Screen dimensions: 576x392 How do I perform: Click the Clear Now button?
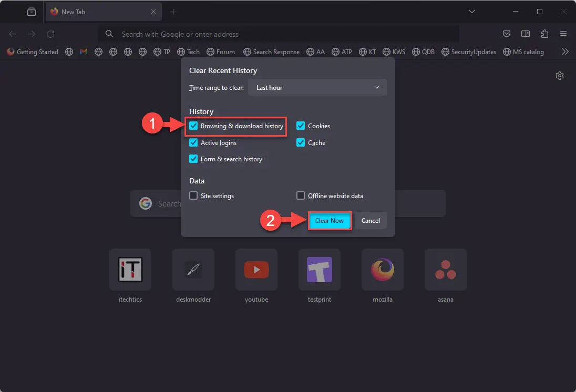[x=330, y=220]
